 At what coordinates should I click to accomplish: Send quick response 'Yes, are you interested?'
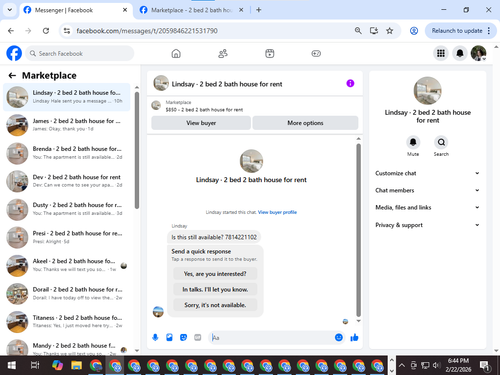point(215,274)
